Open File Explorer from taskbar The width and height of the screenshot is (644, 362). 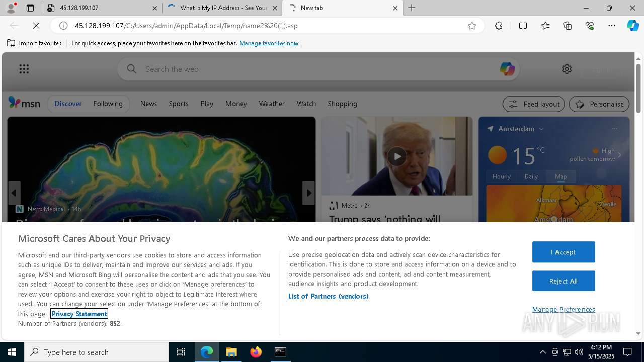tap(231, 352)
